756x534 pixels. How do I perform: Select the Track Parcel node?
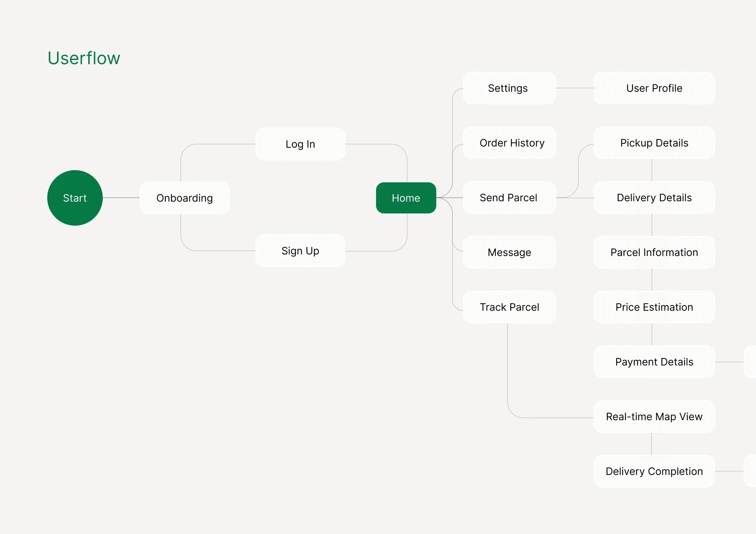pos(509,307)
